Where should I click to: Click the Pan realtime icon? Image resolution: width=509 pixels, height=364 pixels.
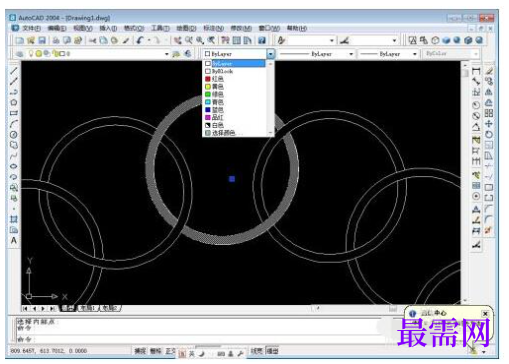click(178, 40)
